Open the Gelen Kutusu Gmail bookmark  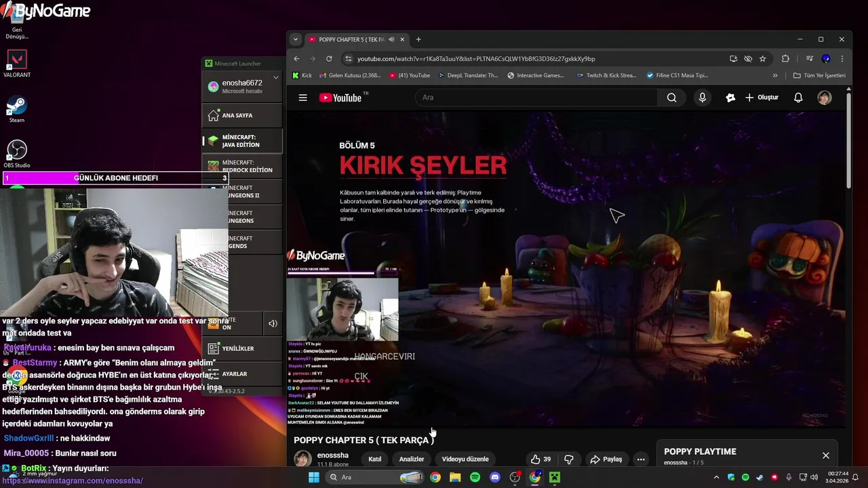coord(349,75)
